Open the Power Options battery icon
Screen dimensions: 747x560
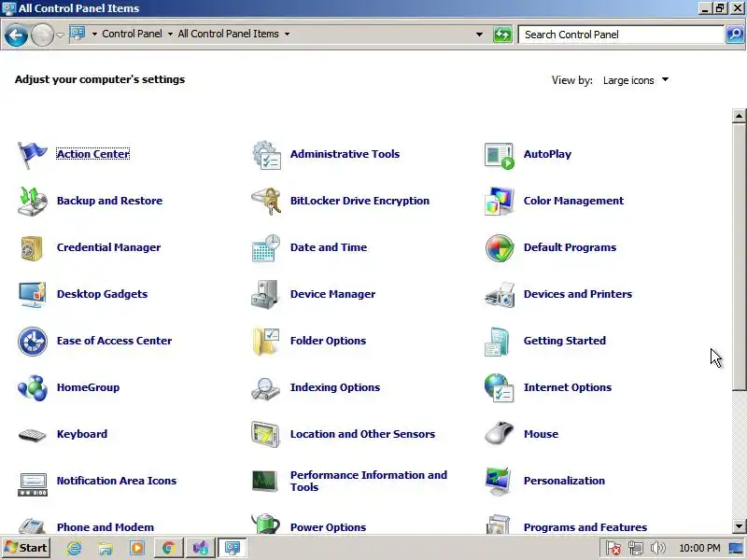coord(265,523)
